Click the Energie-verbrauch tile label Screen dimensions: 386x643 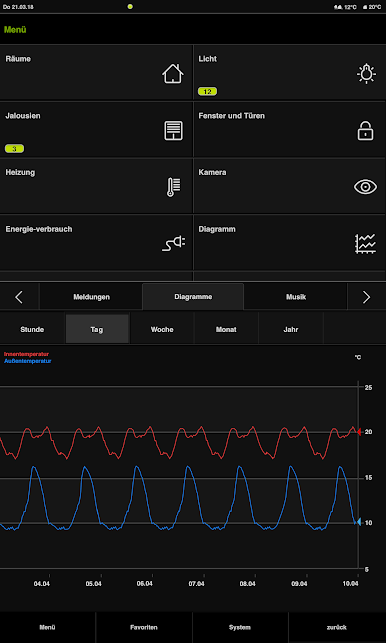click(39, 229)
